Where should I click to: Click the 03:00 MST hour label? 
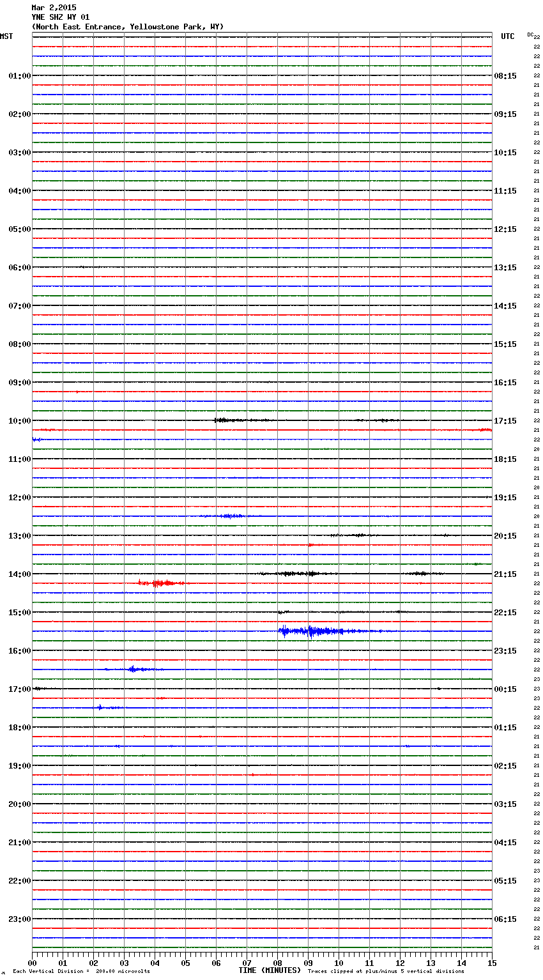[x=20, y=153]
